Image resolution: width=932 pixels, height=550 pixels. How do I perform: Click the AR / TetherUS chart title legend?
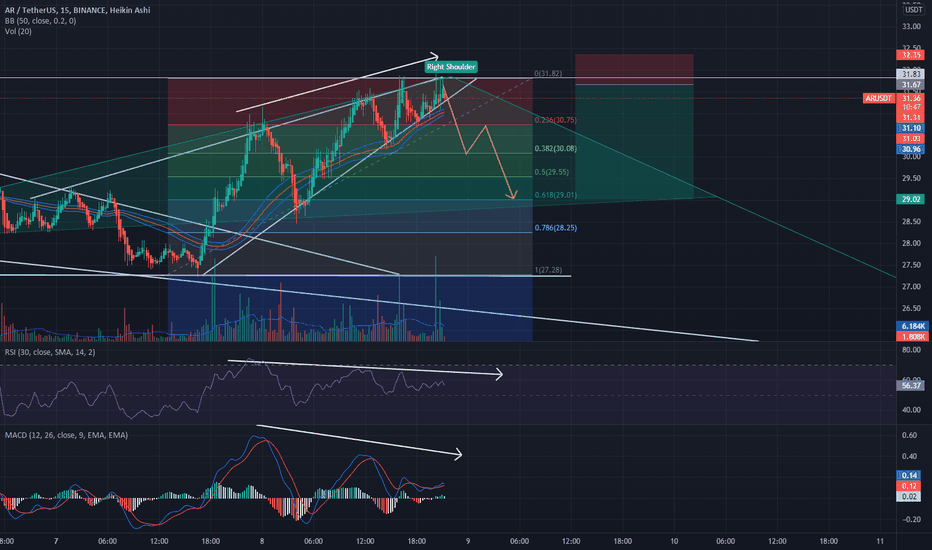click(x=77, y=10)
